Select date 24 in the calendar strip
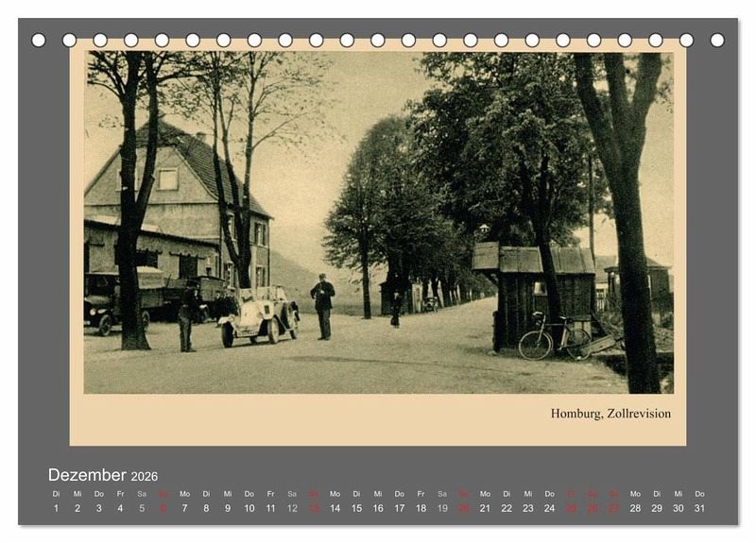 (x=549, y=508)
